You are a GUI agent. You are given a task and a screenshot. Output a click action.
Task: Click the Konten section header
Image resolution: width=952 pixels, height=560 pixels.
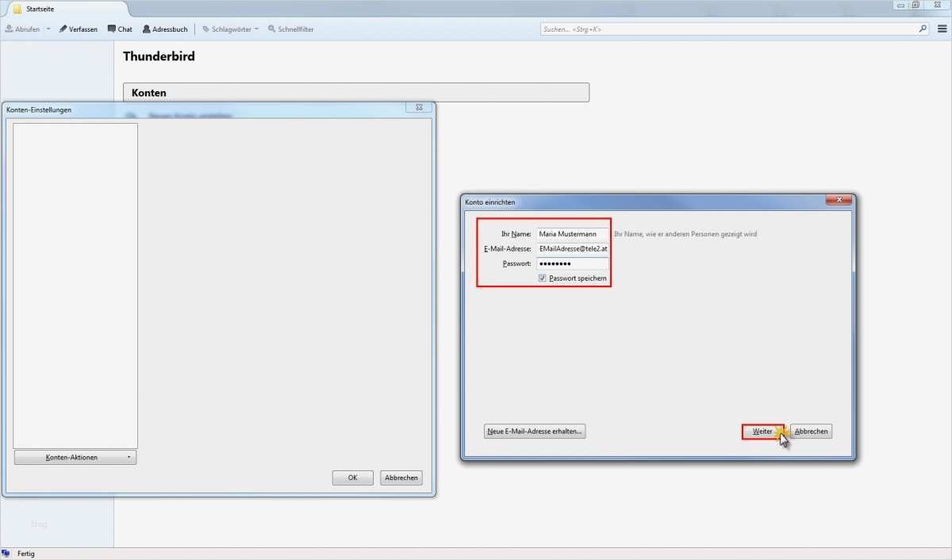pyautogui.click(x=356, y=93)
